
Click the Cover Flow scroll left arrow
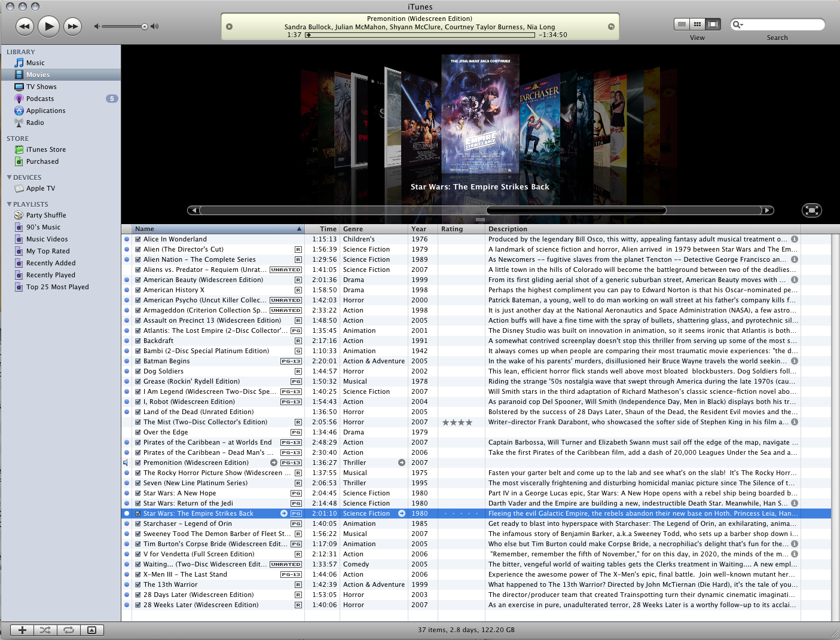(193, 210)
